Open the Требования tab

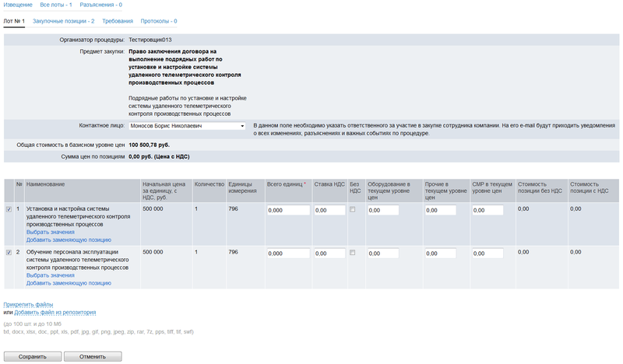click(118, 21)
